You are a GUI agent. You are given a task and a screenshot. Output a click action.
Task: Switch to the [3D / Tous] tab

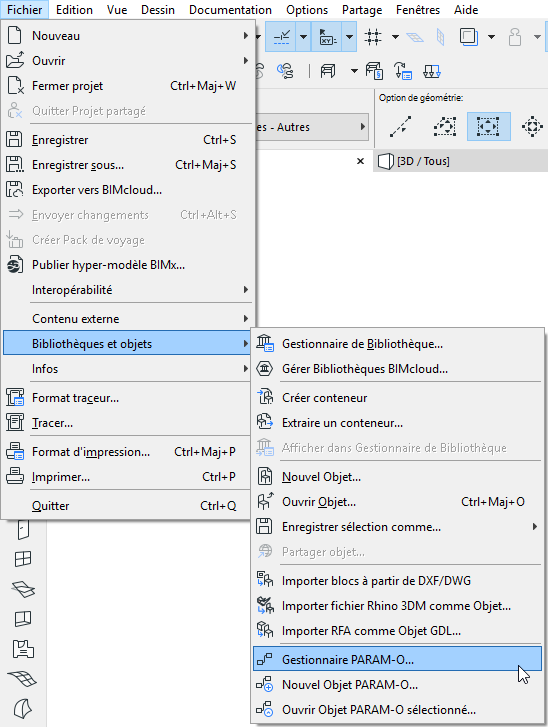point(460,161)
